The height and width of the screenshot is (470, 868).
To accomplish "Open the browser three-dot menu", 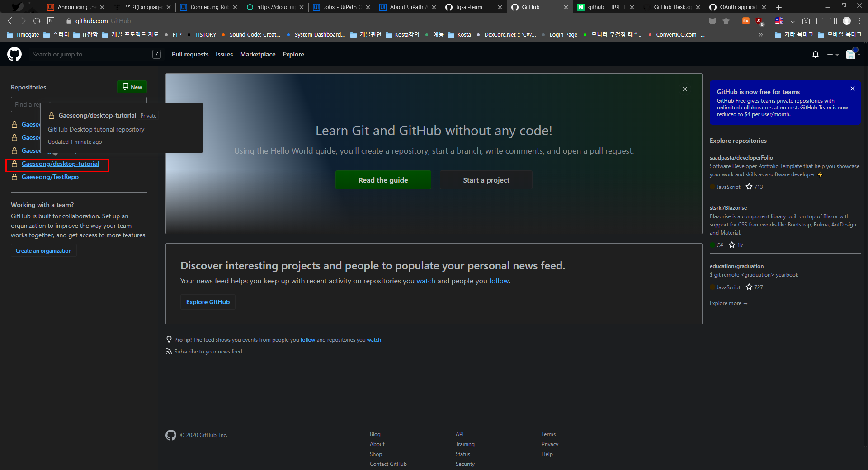I will 859,21.
